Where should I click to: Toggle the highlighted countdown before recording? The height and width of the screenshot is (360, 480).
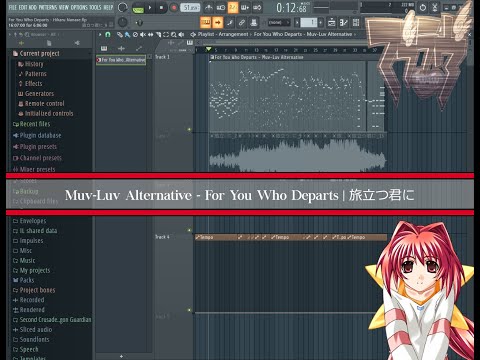pos(233,7)
